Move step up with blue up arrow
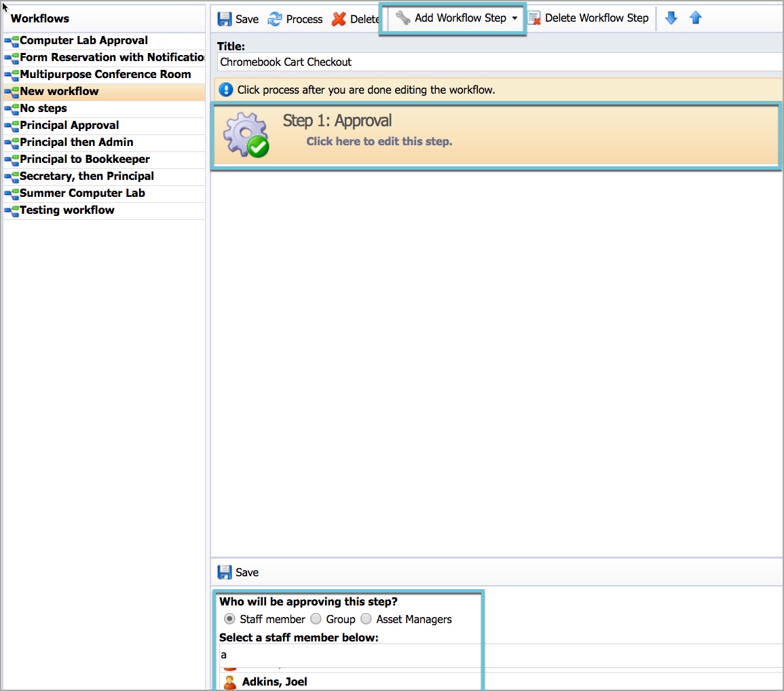 tap(696, 18)
